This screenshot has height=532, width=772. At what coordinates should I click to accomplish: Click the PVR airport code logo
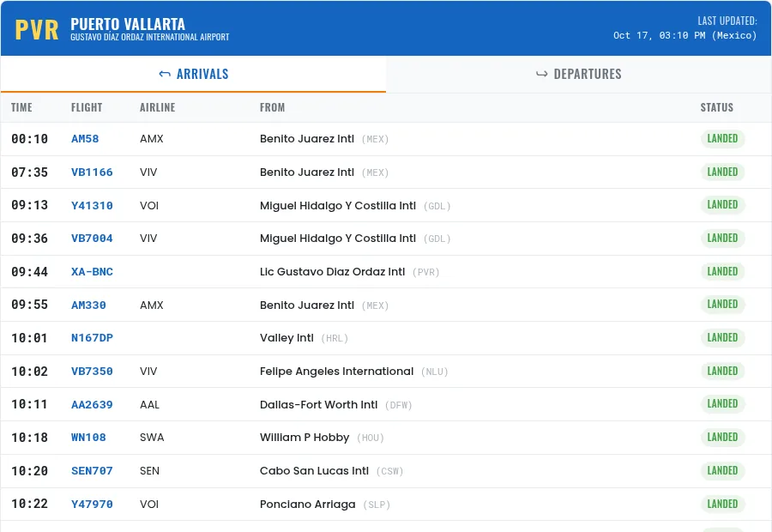(x=37, y=30)
